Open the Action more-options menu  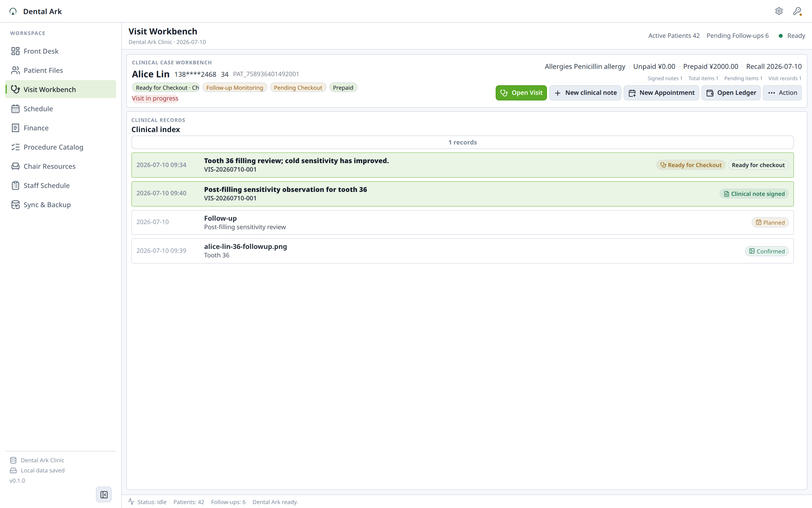tap(782, 93)
